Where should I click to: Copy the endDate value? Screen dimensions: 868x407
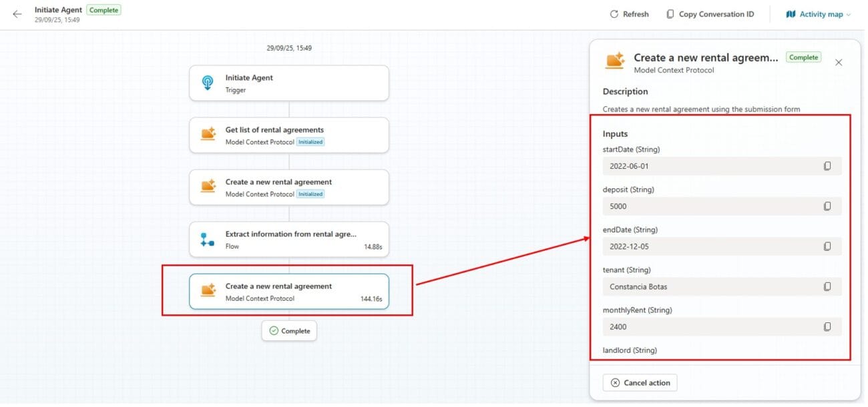pyautogui.click(x=827, y=246)
